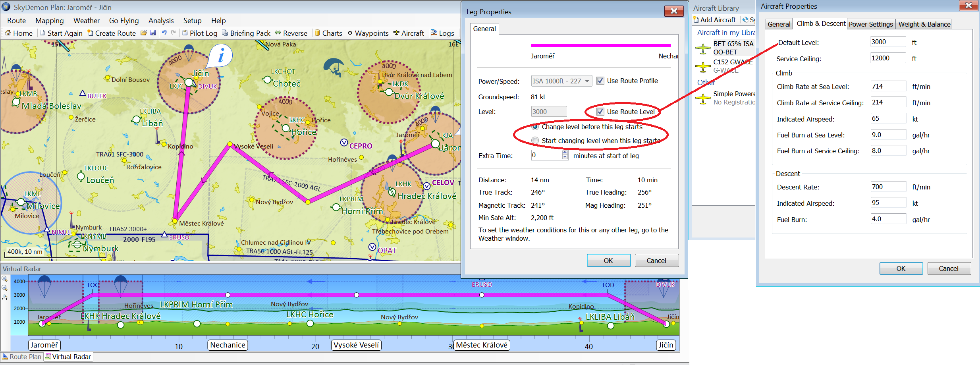Screen dimensions: 980x365
Task: Click the Add Aircraft icon in Aircraft Library
Action: 696,20
